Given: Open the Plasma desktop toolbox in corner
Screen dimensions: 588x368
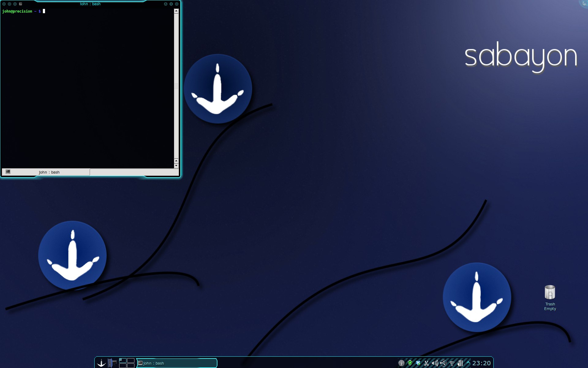Looking at the screenshot, I should pos(584,3).
